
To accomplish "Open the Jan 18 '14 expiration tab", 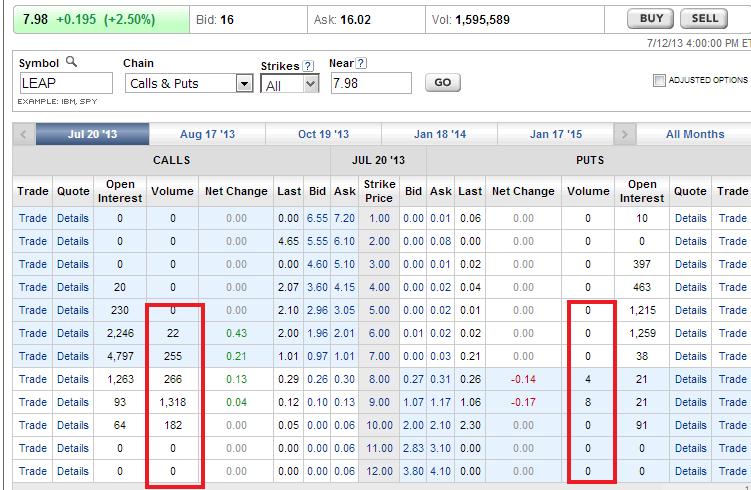I will 439,134.
